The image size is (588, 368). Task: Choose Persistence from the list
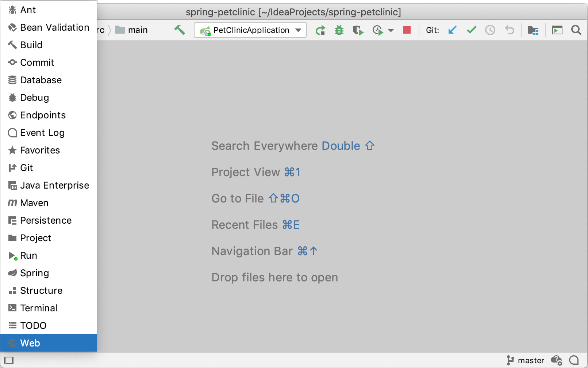49,220
